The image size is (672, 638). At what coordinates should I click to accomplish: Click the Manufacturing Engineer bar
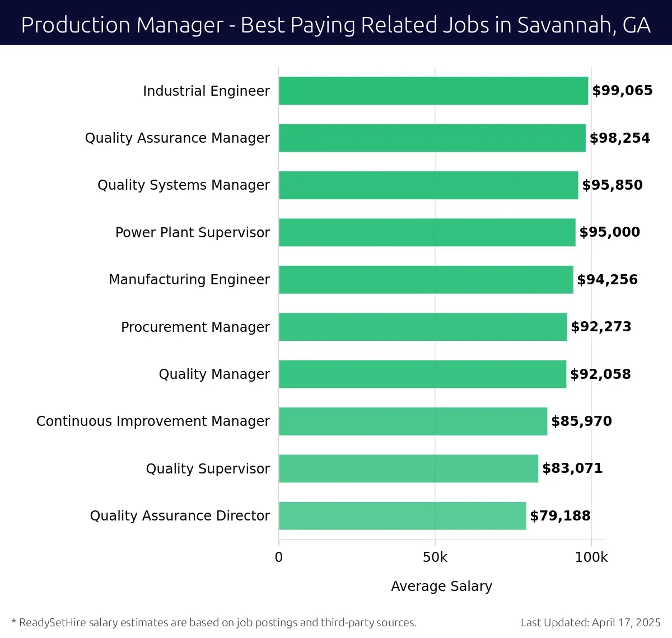(x=426, y=280)
